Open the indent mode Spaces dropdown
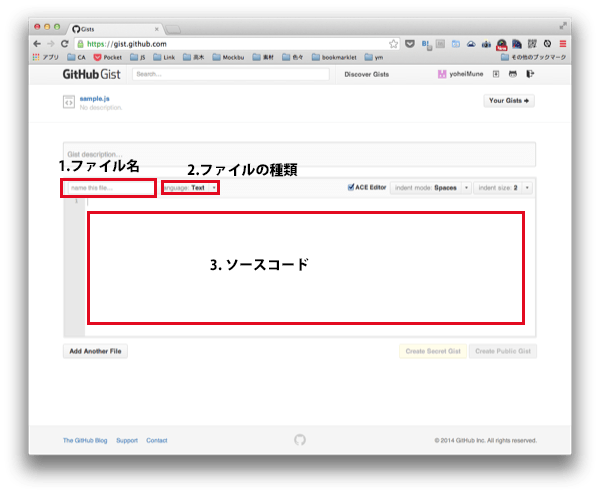Image resolution: width=600 pixels, height=494 pixels. tap(431, 187)
